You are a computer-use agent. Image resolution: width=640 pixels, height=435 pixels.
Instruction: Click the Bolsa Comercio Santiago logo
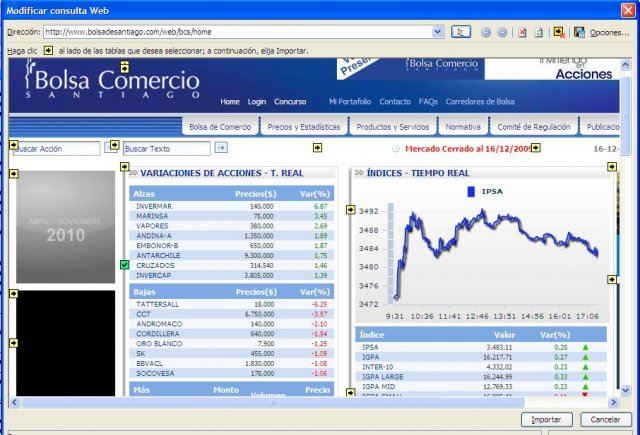[112, 79]
